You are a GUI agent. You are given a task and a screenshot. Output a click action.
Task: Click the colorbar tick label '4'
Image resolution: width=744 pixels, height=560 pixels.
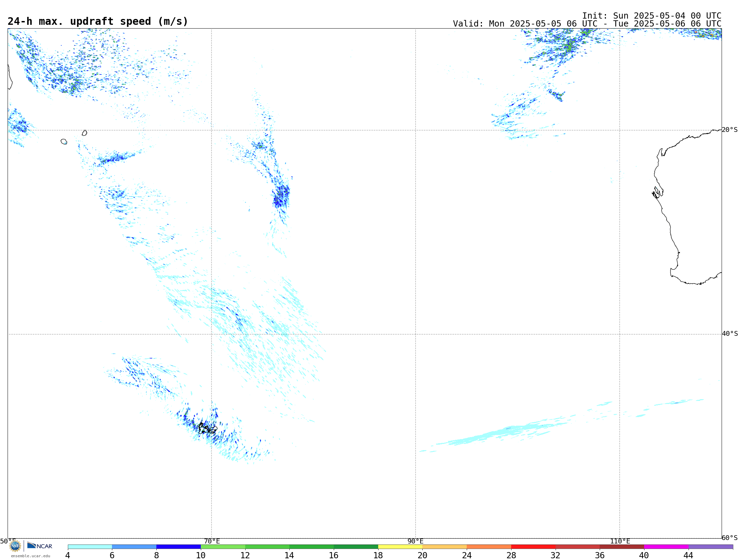pyautogui.click(x=68, y=555)
